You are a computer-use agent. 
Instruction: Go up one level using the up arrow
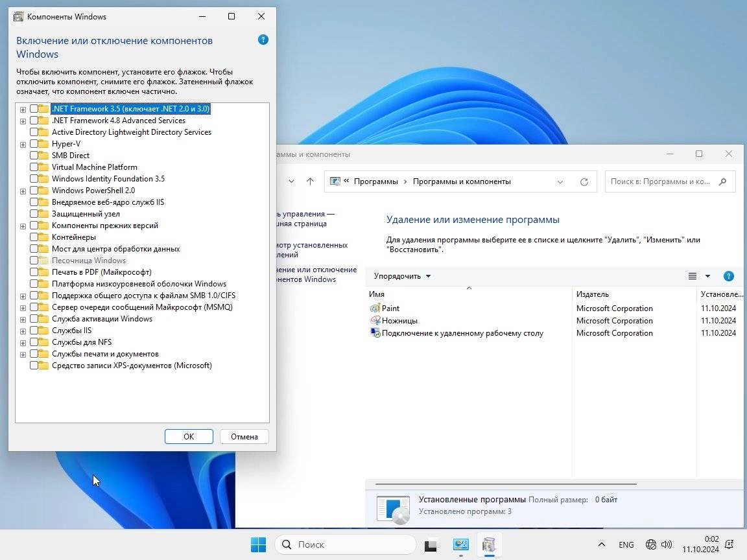tap(310, 181)
